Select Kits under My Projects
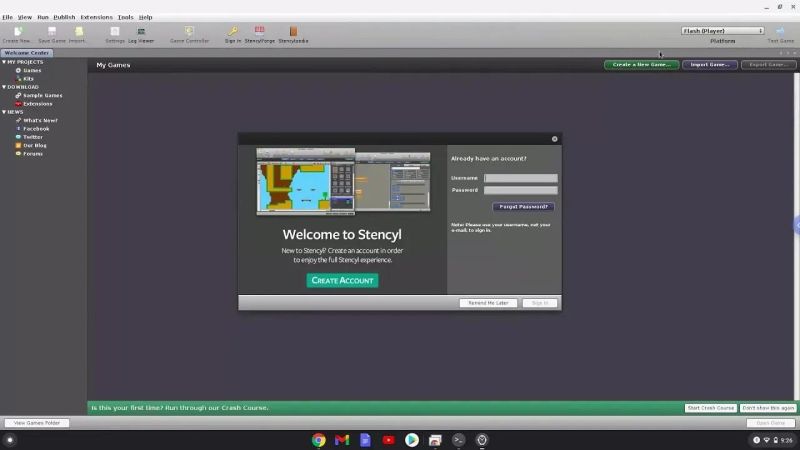The image size is (800, 450). (28, 79)
